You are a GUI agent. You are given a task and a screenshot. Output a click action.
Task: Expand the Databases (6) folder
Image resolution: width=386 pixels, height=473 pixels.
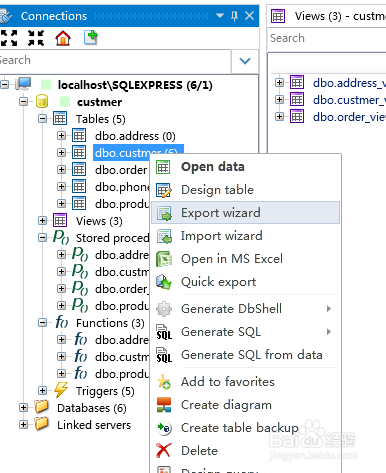coord(23,407)
